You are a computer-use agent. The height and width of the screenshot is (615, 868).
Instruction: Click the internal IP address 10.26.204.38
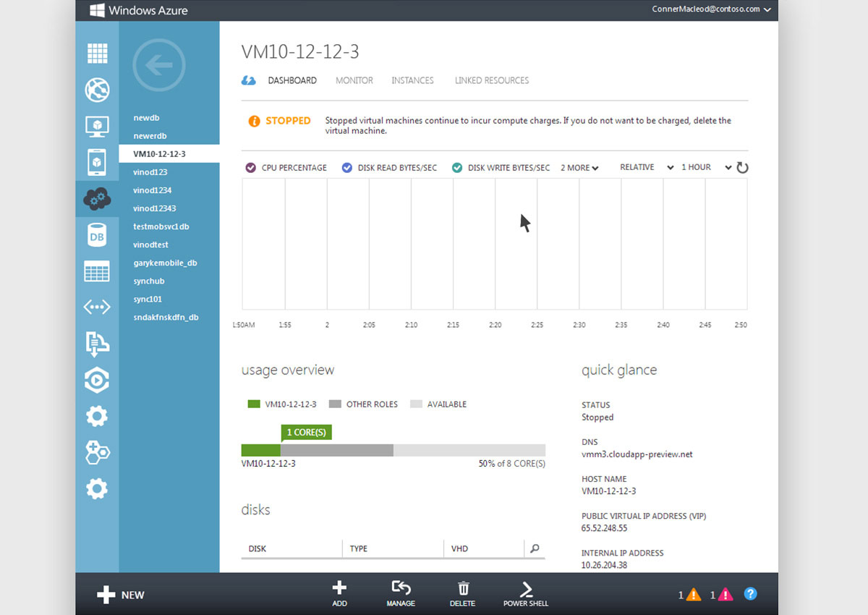[x=605, y=566]
